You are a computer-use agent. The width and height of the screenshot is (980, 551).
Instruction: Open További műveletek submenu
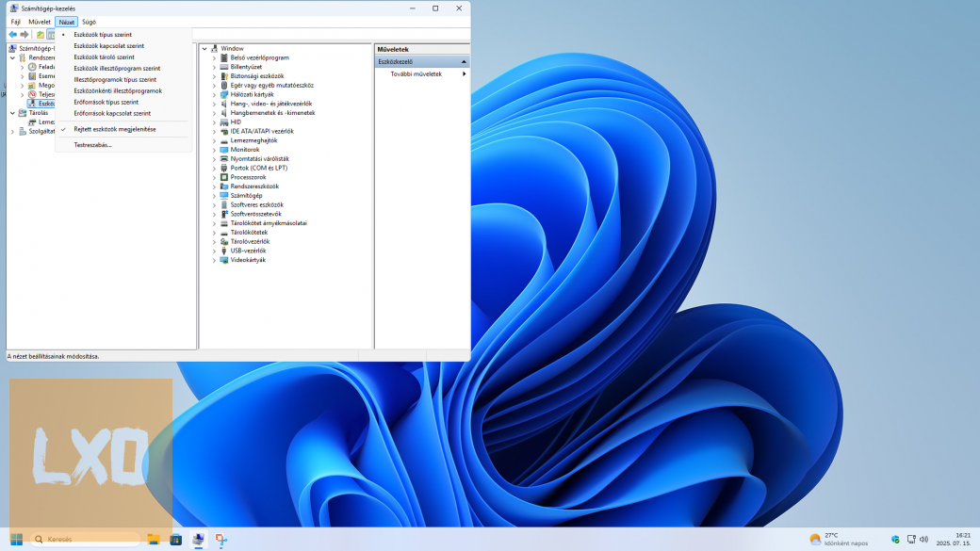(416, 73)
